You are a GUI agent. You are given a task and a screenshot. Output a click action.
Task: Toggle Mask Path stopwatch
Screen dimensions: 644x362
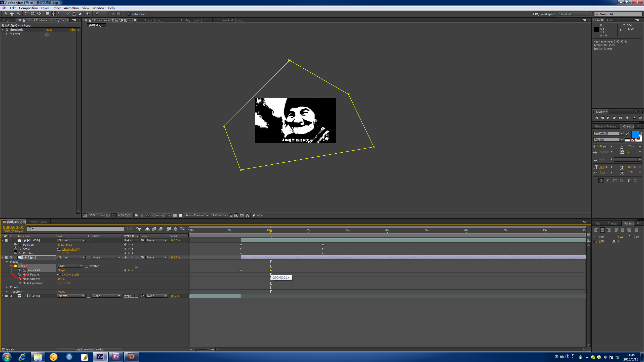(x=20, y=270)
